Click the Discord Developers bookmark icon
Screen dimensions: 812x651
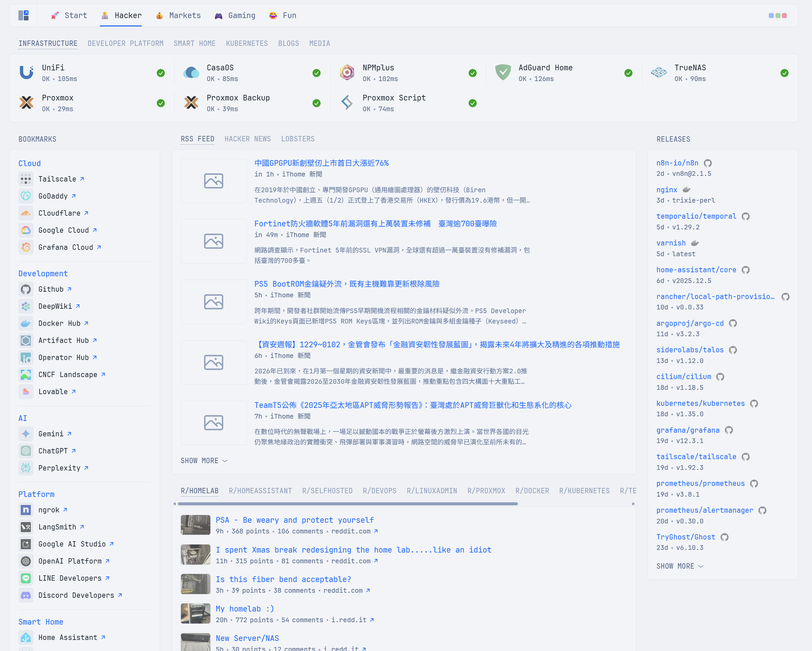25,595
